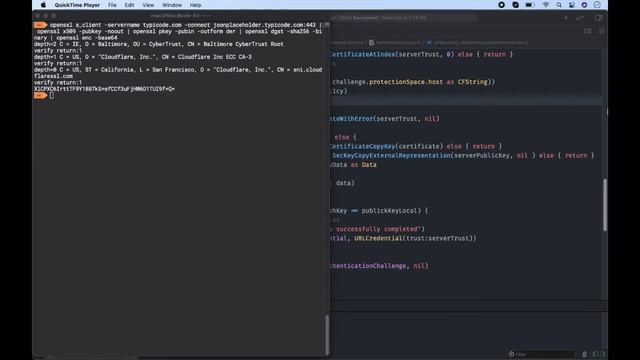
Task: Click the filter icon in Xcode console bar
Action: (511, 354)
